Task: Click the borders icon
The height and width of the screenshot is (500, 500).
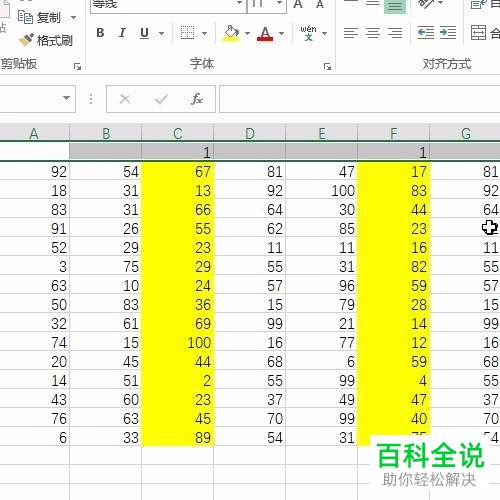Action: click(187, 33)
